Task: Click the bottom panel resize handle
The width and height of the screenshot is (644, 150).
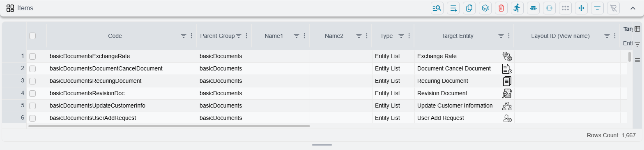Action: [322, 145]
